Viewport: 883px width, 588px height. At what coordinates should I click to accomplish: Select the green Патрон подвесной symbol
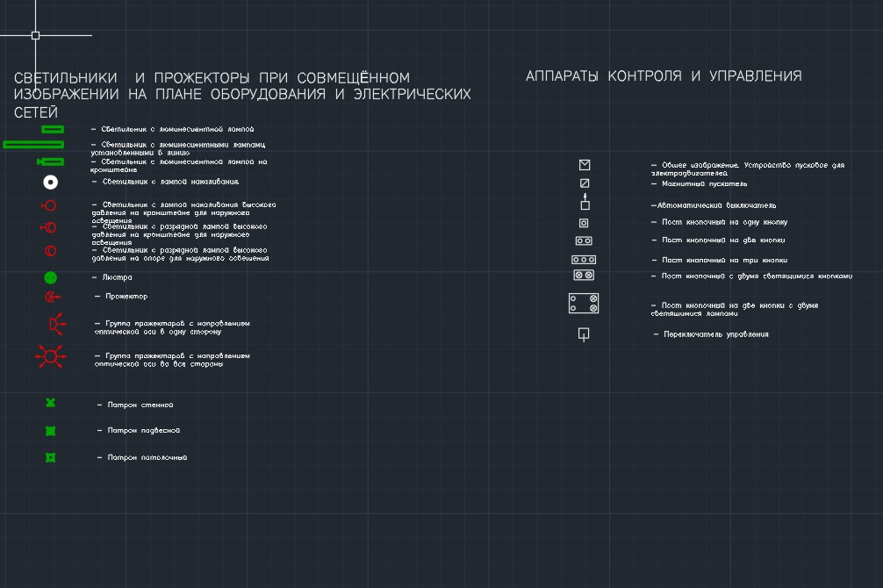click(51, 431)
